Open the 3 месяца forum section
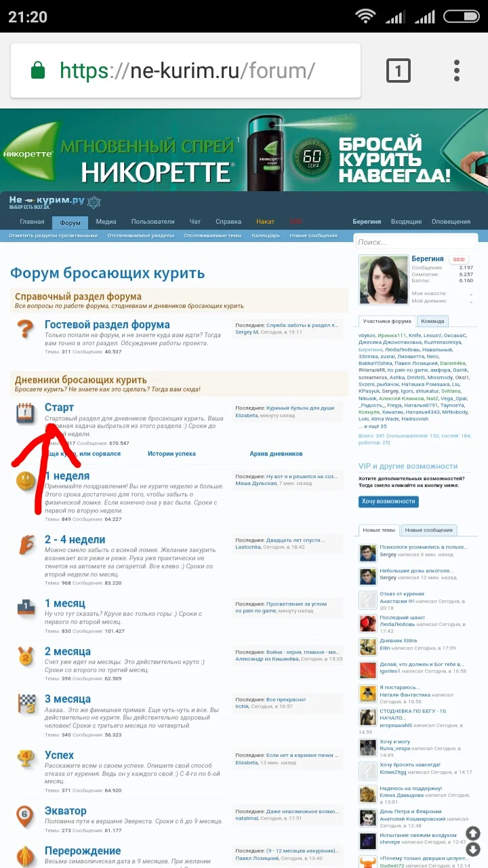The image size is (488, 868). (67, 699)
